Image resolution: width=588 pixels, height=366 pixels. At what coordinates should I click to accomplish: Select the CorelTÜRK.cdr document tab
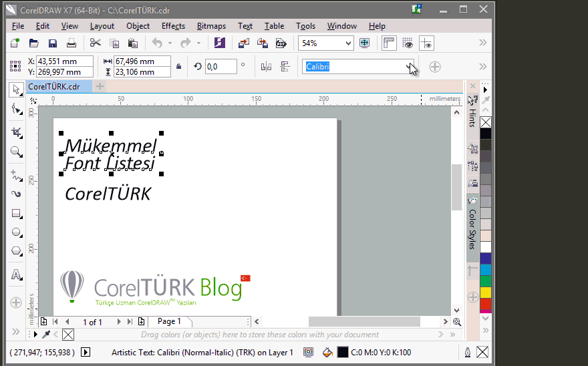tap(58, 87)
